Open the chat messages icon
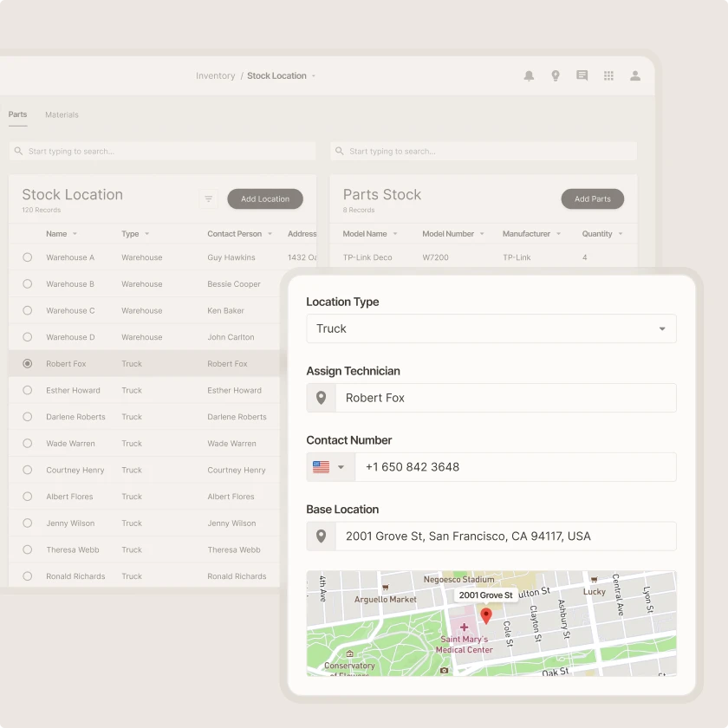This screenshot has width=728, height=728. [582, 75]
